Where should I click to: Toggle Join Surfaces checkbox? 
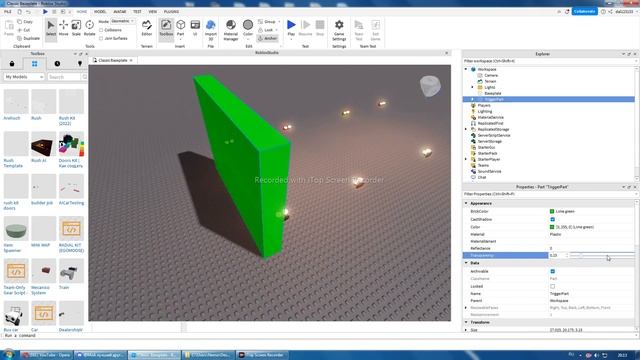[101, 38]
